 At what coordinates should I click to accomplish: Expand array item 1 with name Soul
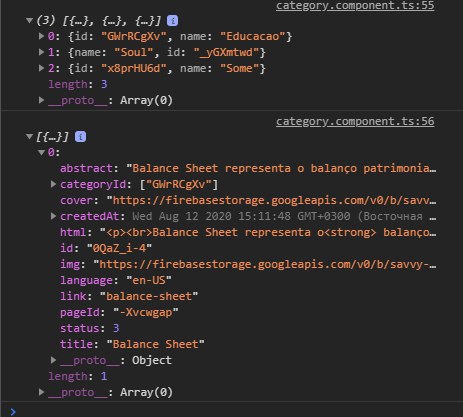(41, 52)
